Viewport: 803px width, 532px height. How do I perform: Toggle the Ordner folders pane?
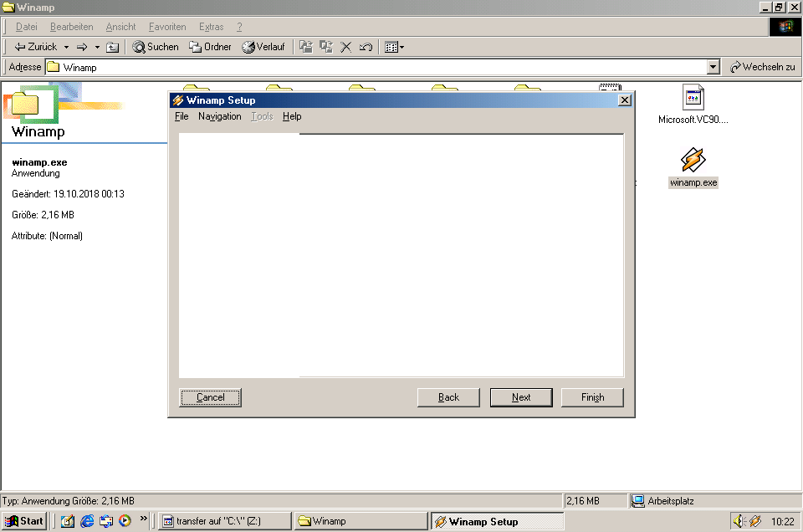(x=210, y=47)
